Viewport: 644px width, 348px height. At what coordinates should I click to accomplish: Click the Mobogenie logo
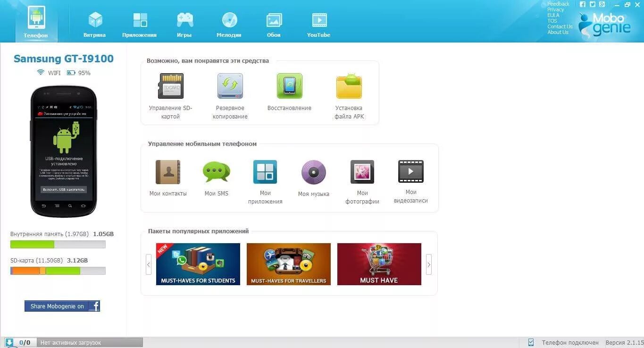pos(605,25)
